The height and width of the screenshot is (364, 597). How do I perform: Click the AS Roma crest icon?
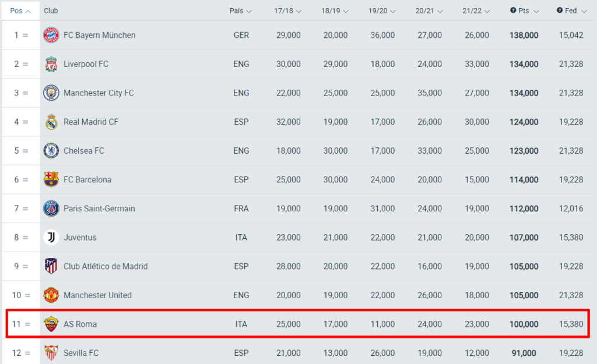click(51, 324)
